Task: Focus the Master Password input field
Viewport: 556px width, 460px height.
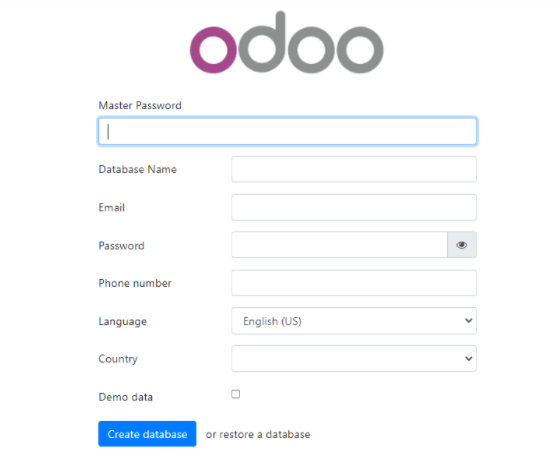Action: pyautogui.click(x=287, y=132)
